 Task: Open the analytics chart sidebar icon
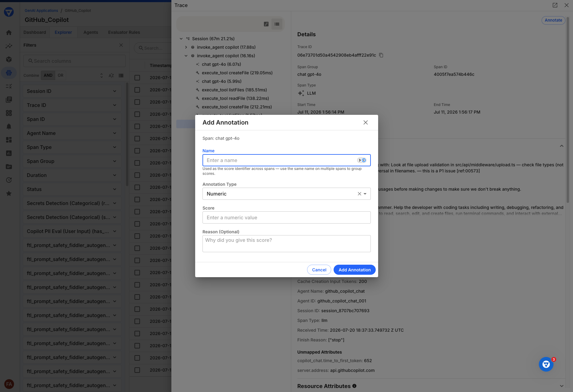click(9, 153)
